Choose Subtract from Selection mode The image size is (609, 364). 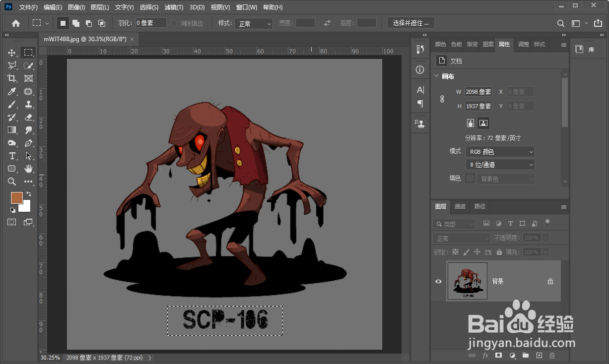pyautogui.click(x=89, y=23)
